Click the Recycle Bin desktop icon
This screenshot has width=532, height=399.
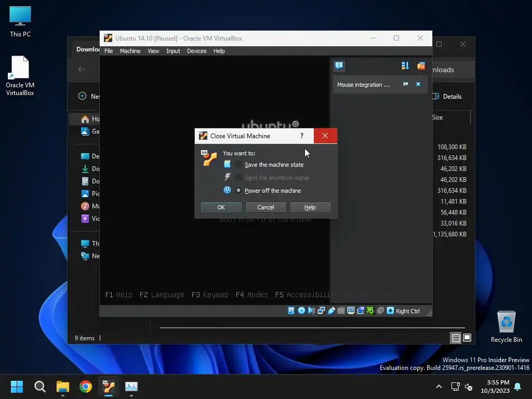[506, 327]
